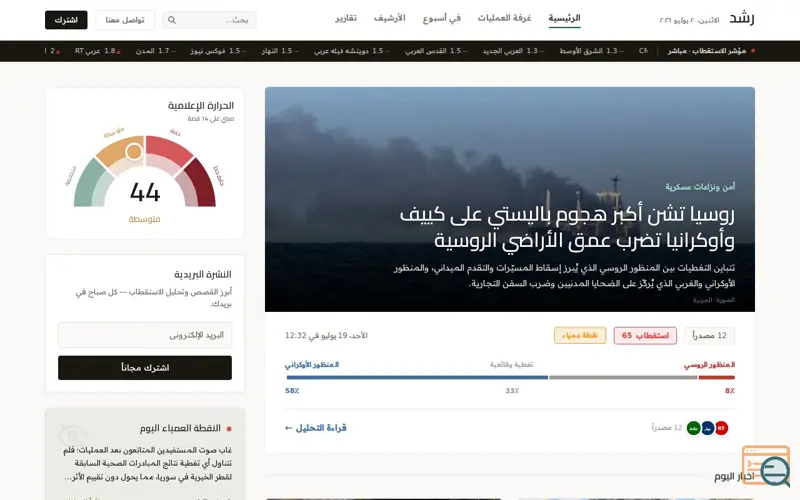Open the روسيا تشن أكبر هجوم headline
The width and height of the screenshot is (800, 500).
pyautogui.click(x=567, y=227)
